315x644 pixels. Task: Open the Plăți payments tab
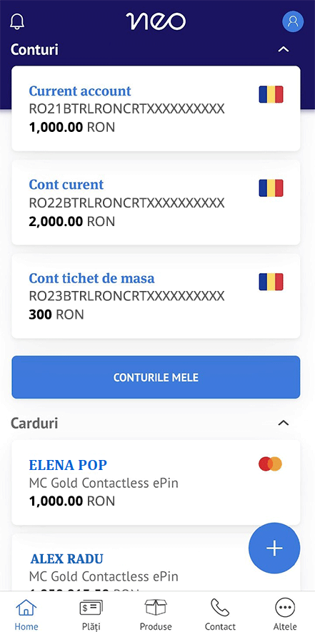91,615
